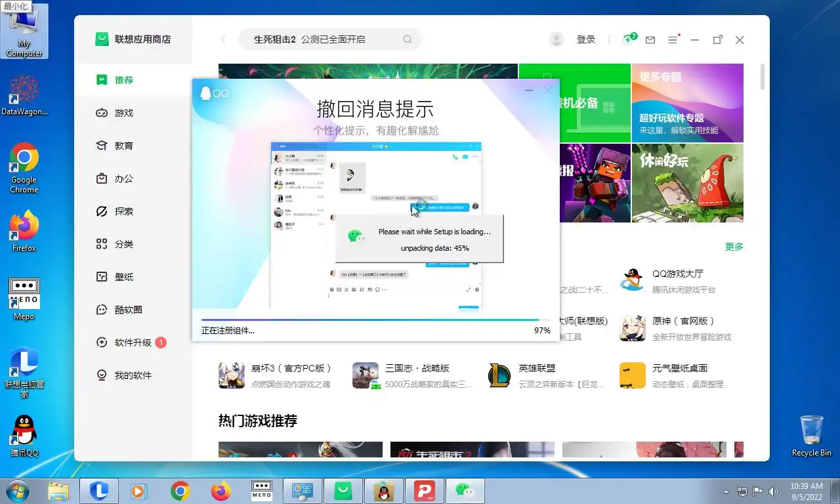This screenshot has width=840, height=504.
Task: Click the 英雄联盟 title text
Action: pyautogui.click(x=537, y=368)
